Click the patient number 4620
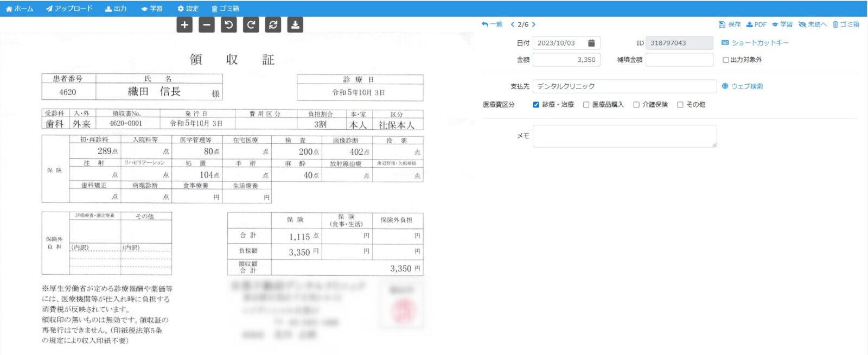The width and height of the screenshot is (868, 355). (x=68, y=92)
